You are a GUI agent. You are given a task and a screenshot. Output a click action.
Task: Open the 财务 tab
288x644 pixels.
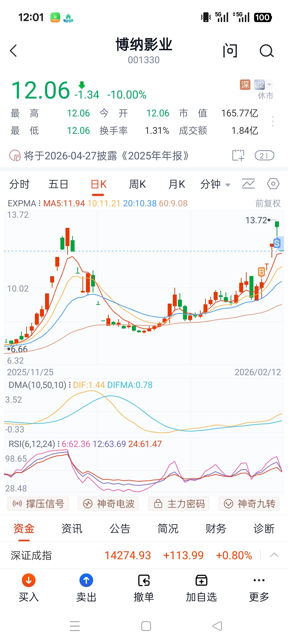(x=216, y=529)
